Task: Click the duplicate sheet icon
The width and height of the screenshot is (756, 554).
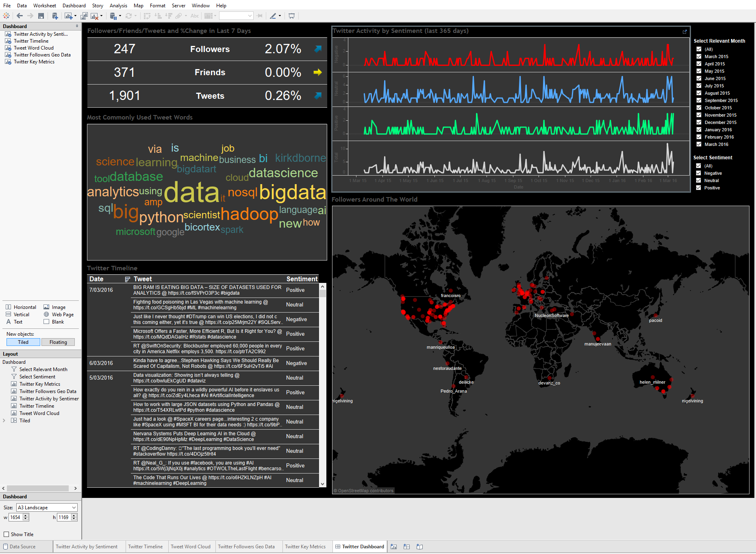Action: pyautogui.click(x=84, y=16)
